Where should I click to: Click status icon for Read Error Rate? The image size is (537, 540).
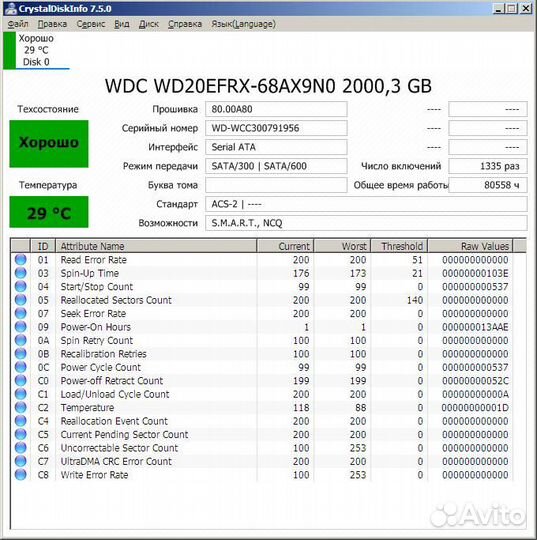pyautogui.click(x=21, y=260)
